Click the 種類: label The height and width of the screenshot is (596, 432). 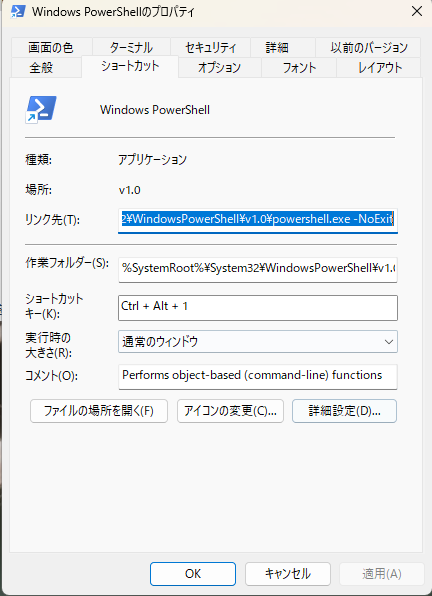[38, 160]
